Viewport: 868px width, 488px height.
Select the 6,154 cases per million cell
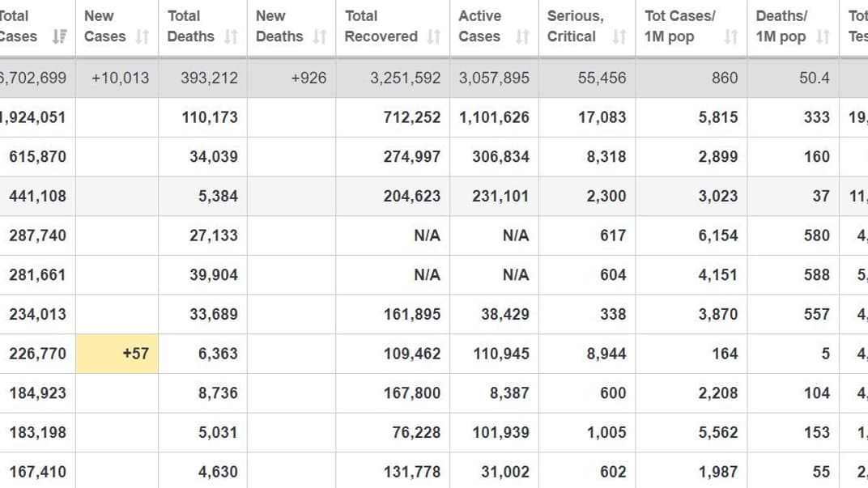pos(718,236)
